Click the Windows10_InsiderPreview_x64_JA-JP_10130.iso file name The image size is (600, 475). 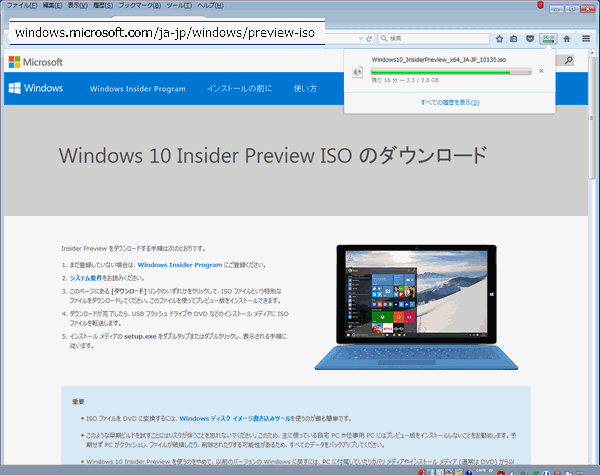point(439,60)
